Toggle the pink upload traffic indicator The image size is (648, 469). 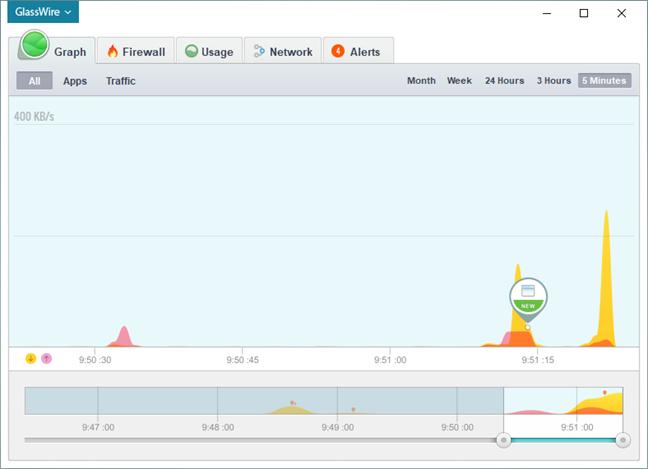pyautogui.click(x=46, y=358)
